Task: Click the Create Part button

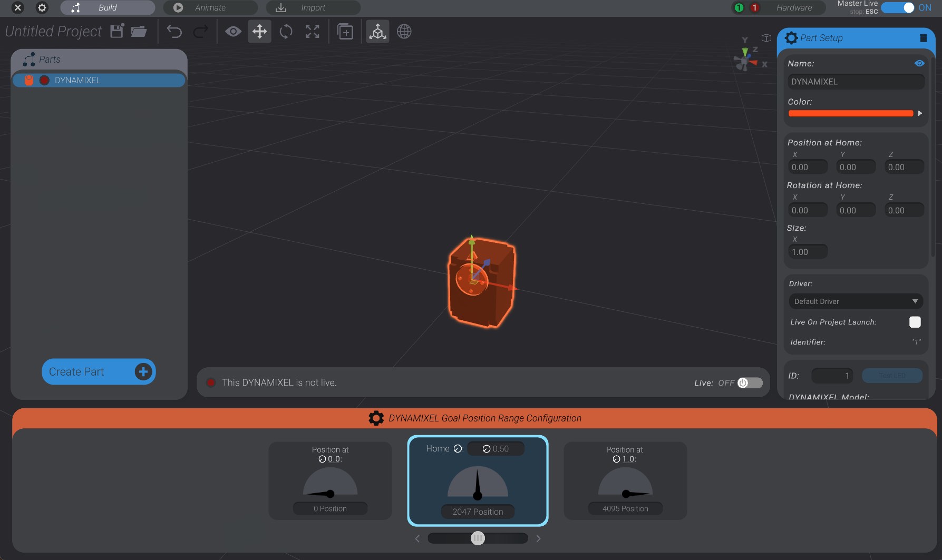Action: point(98,371)
